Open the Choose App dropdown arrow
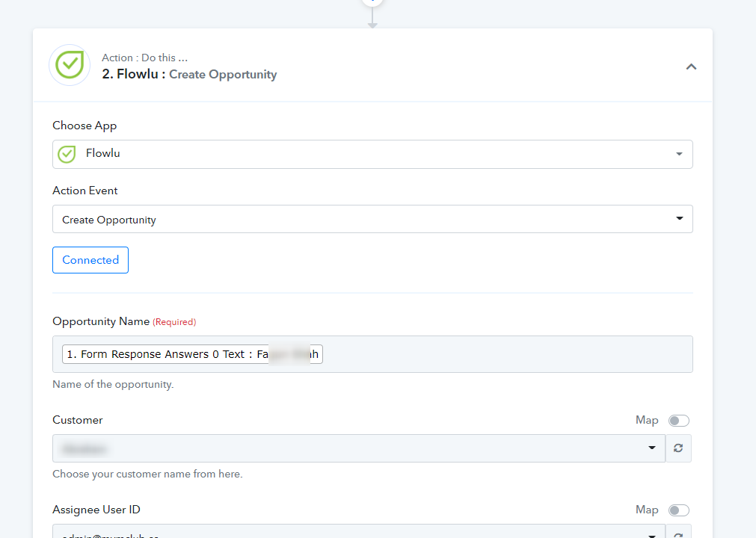The height and width of the screenshot is (538, 756). pyautogui.click(x=679, y=154)
